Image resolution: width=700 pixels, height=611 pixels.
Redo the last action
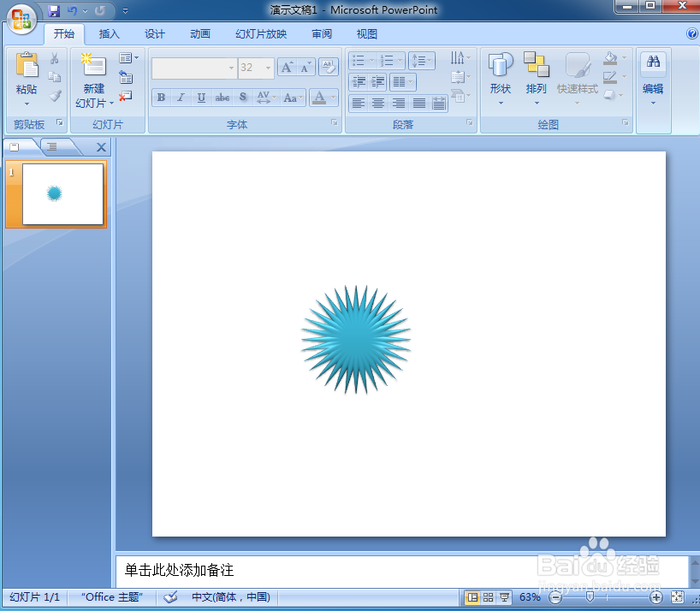pos(100,11)
